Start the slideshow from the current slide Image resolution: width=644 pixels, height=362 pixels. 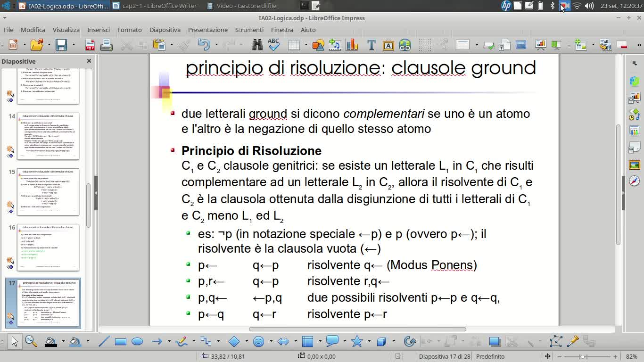pos(556,45)
